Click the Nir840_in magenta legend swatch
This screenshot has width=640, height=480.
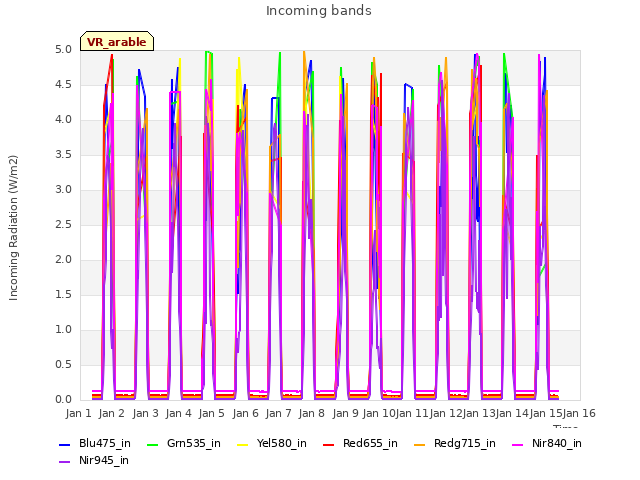[518, 444]
